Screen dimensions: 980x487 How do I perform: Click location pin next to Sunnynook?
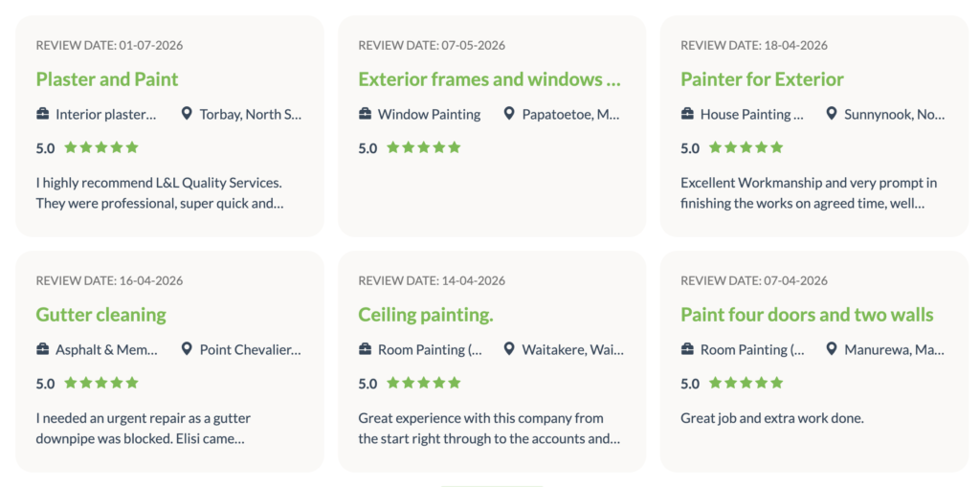coord(831,114)
